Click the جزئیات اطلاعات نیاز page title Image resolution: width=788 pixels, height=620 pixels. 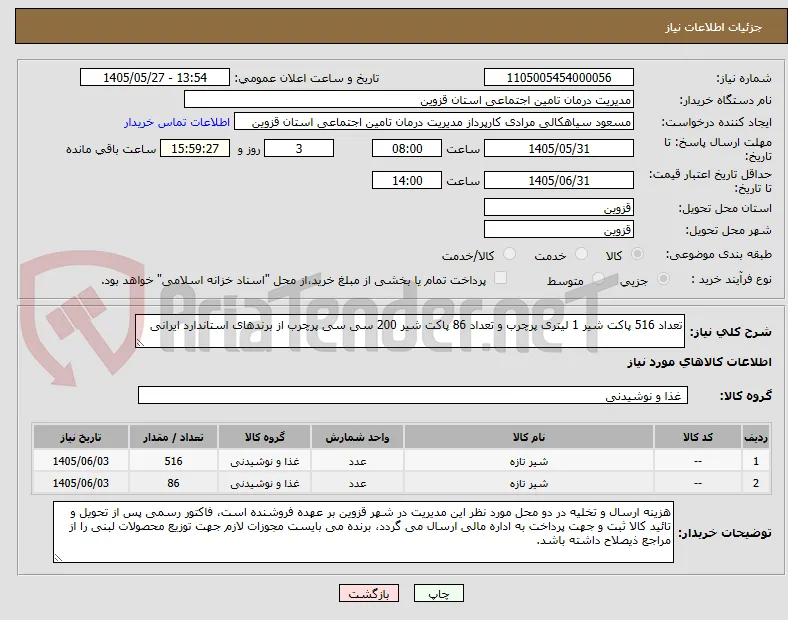pos(714,27)
